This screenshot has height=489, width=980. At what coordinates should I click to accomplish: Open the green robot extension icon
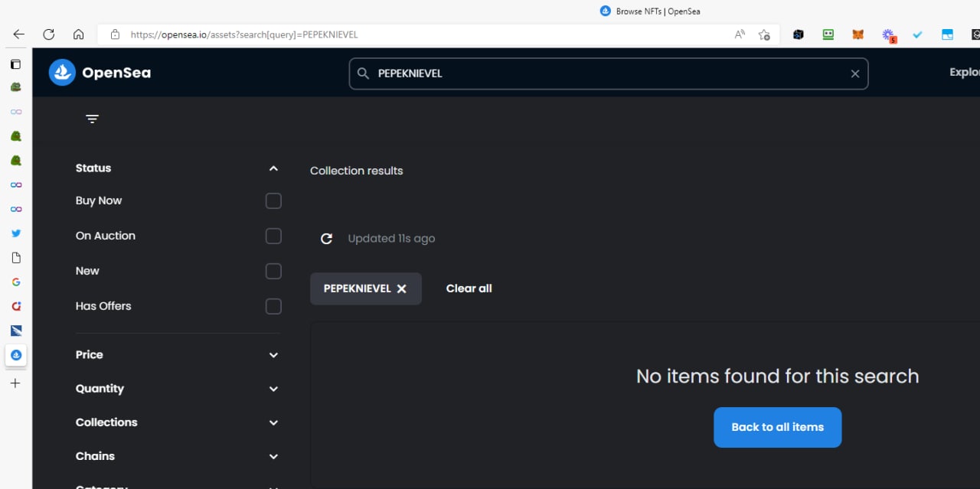click(x=828, y=34)
